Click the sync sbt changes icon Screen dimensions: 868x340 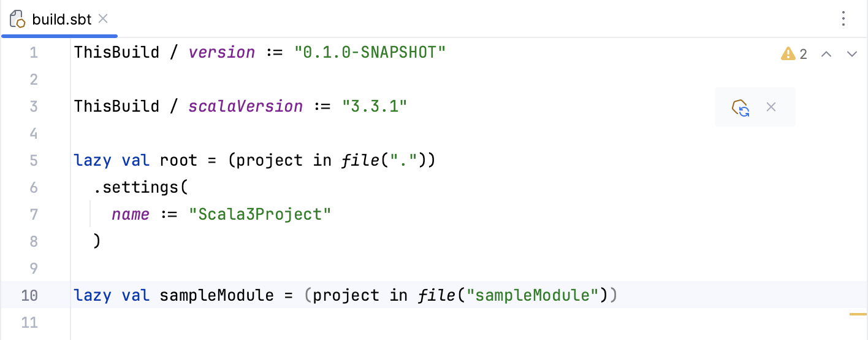tap(741, 107)
